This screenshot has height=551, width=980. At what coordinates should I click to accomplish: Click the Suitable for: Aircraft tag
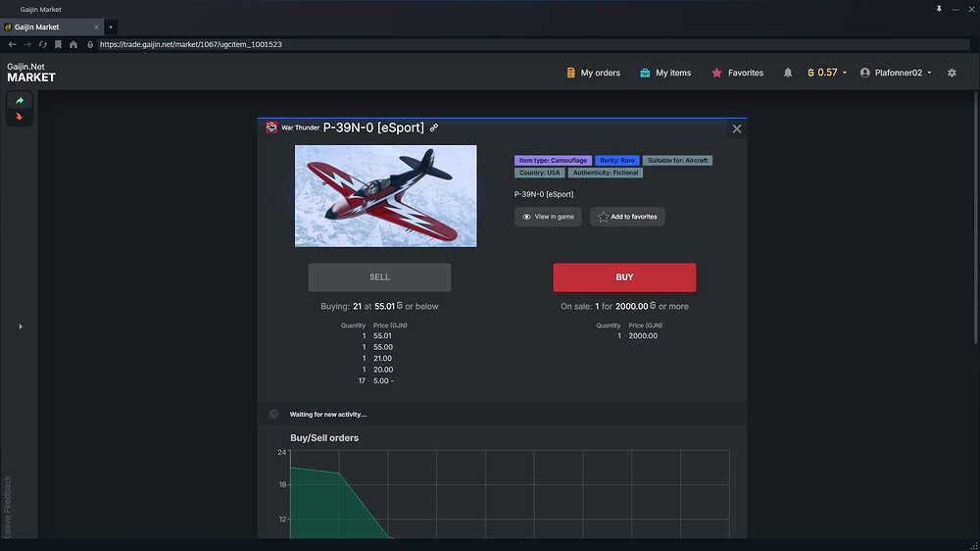click(x=677, y=160)
